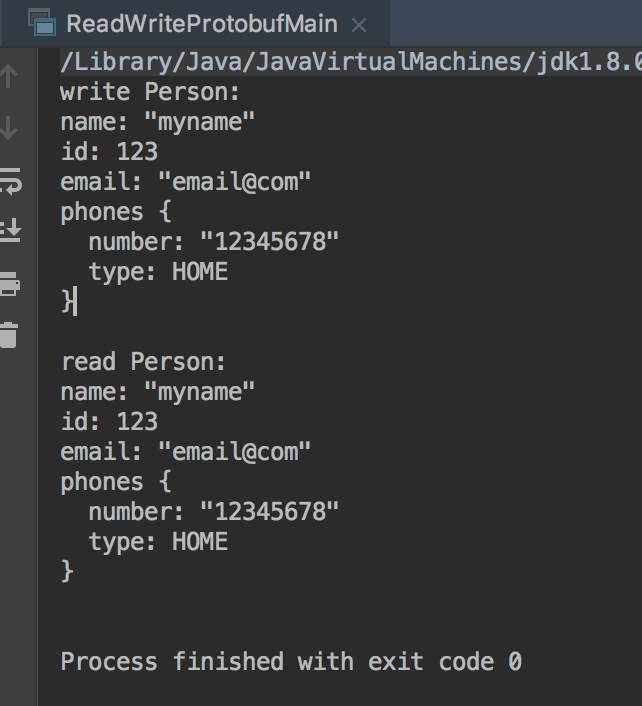
Task: Enable scroll to end of console
Action: coord(9,231)
